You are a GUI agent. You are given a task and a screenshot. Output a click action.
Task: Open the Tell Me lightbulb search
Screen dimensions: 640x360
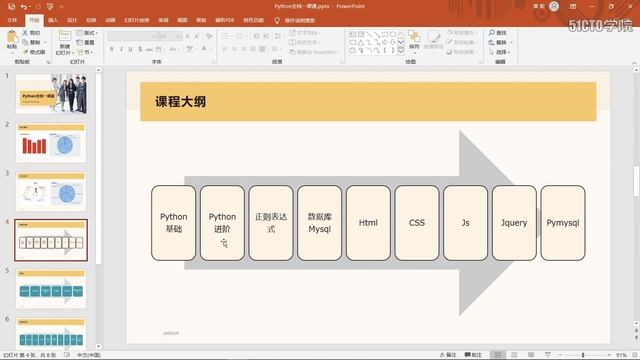point(277,20)
